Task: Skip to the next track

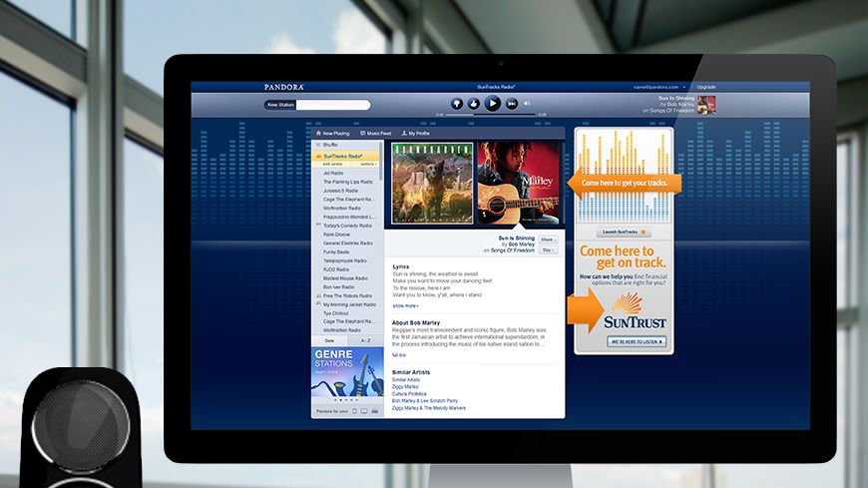Action: (512, 104)
